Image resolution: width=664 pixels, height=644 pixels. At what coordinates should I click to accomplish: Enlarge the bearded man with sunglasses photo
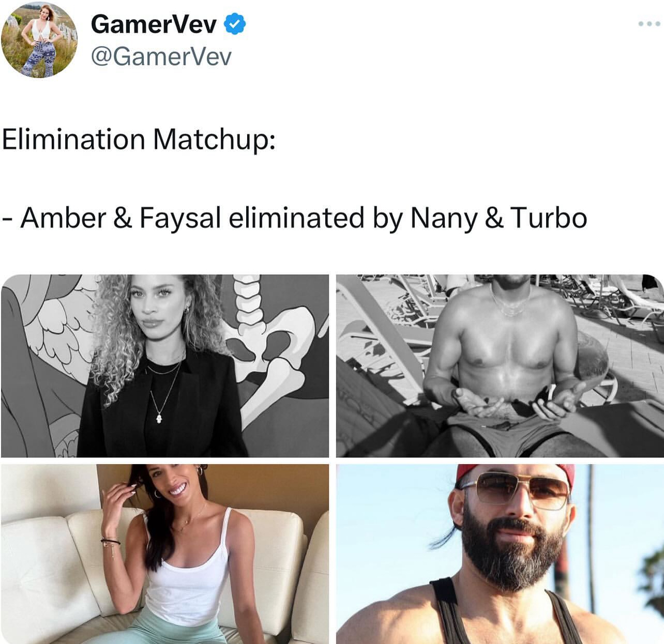(500, 554)
